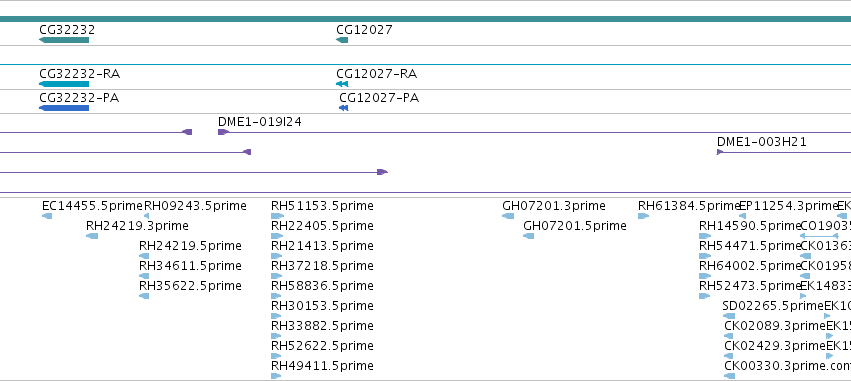851x381 pixels.
Task: Click the CG12027-PA protein label
Action: coord(379,98)
